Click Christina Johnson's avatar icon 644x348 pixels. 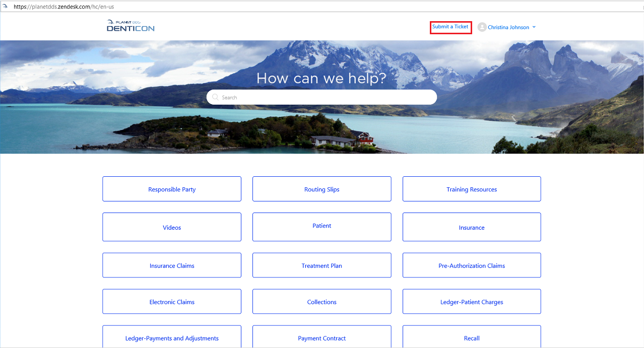[x=481, y=27]
